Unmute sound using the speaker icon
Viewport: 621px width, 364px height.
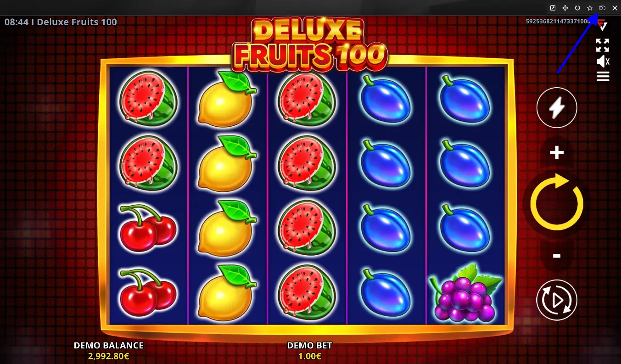[603, 62]
